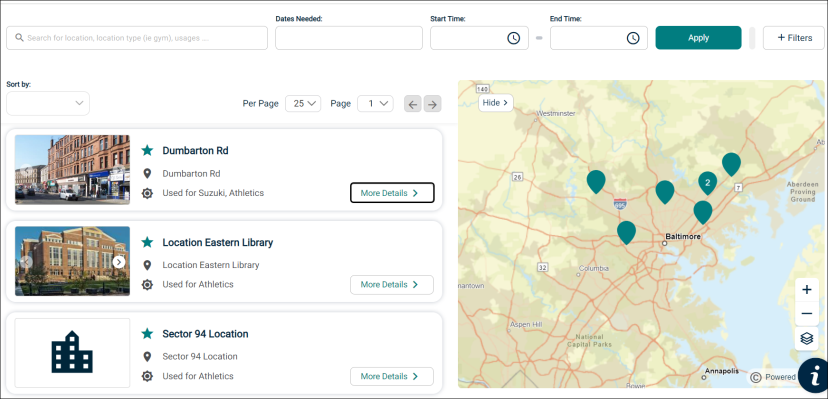Open the Page number dropdown
Viewport: 828px width, 399px height.
pyautogui.click(x=375, y=103)
